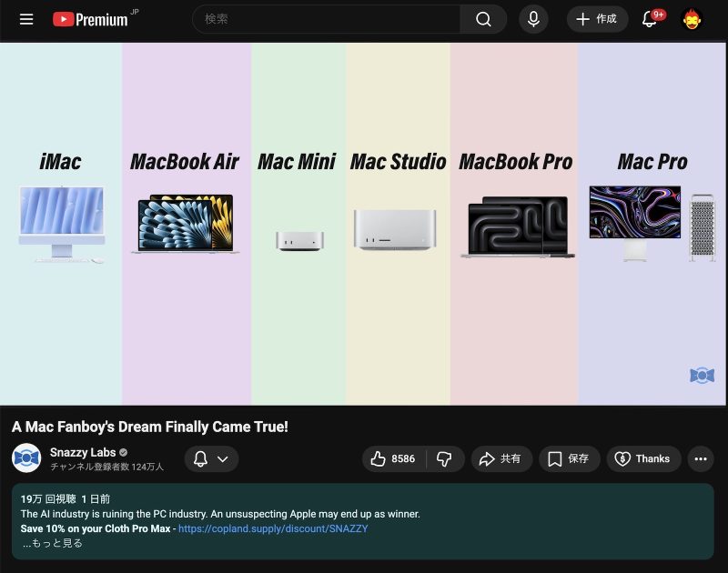Open the account avatar menu

(x=693, y=19)
